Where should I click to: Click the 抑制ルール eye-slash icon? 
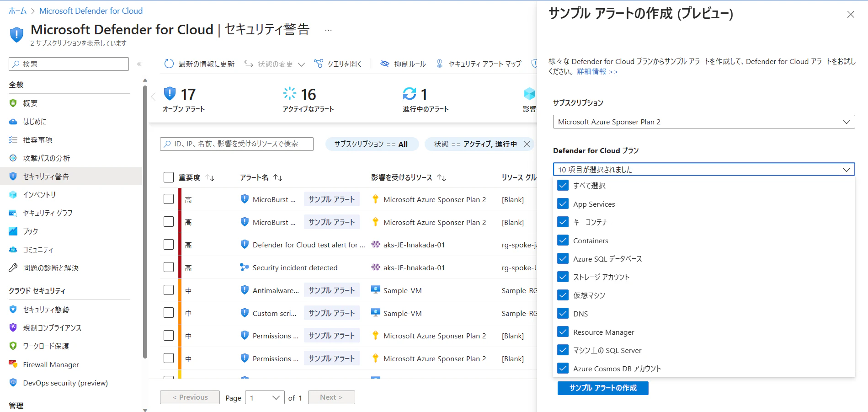point(385,64)
